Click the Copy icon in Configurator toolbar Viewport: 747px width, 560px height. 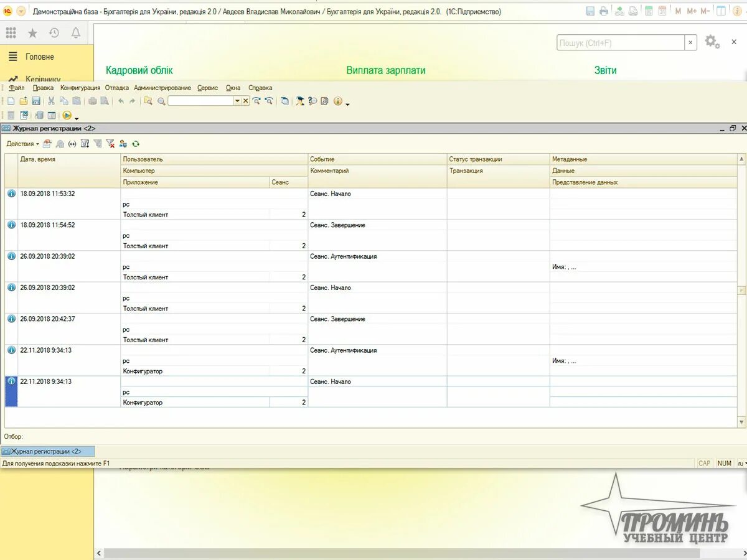[x=64, y=101]
